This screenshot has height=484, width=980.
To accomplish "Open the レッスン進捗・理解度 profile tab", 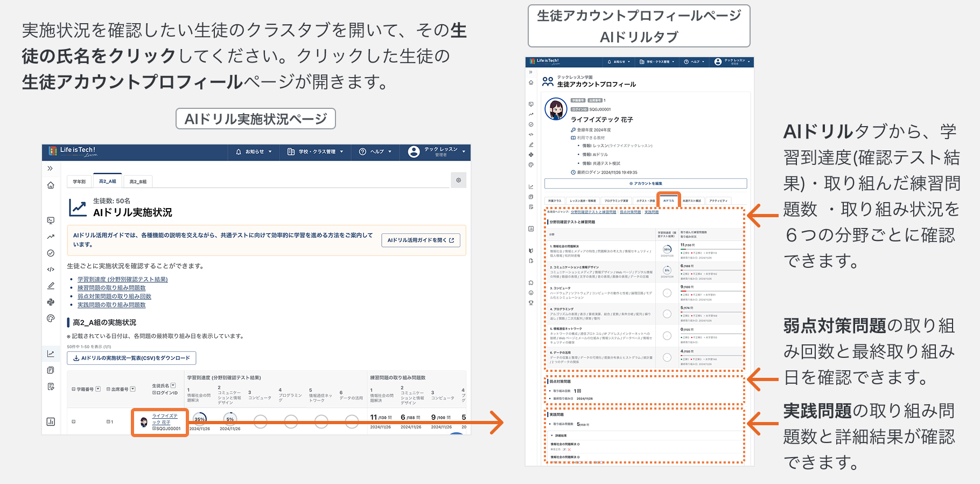I will [583, 200].
